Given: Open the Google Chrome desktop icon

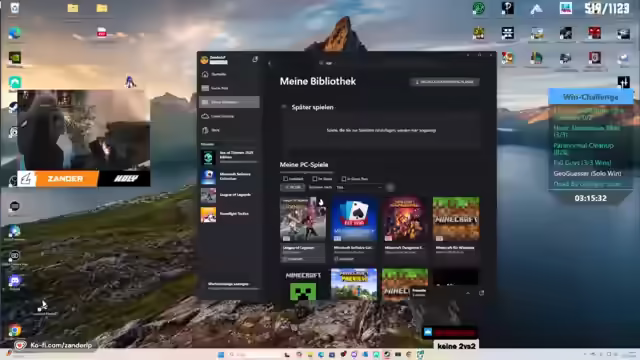Looking at the screenshot, I should click(15, 330).
